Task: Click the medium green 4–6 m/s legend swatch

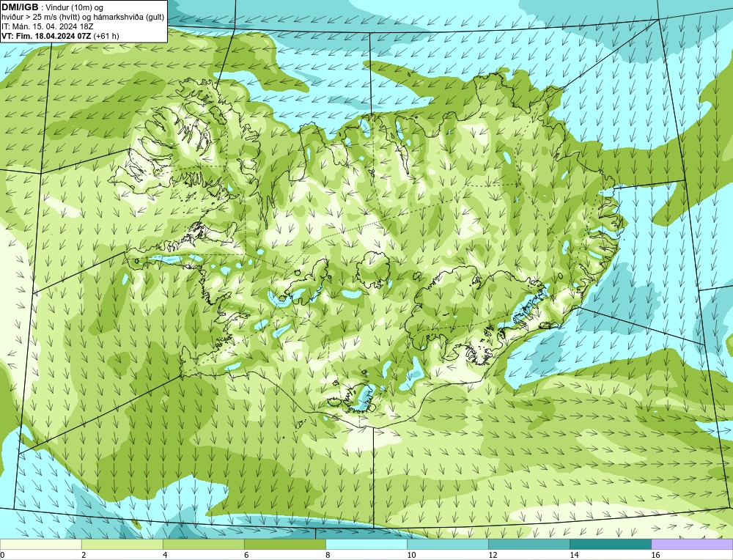Action: click(203, 544)
